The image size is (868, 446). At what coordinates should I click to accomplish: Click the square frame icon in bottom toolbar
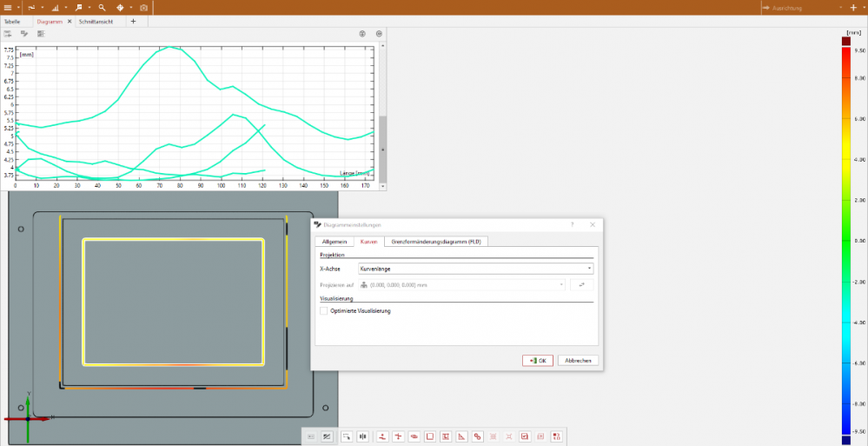click(429, 436)
